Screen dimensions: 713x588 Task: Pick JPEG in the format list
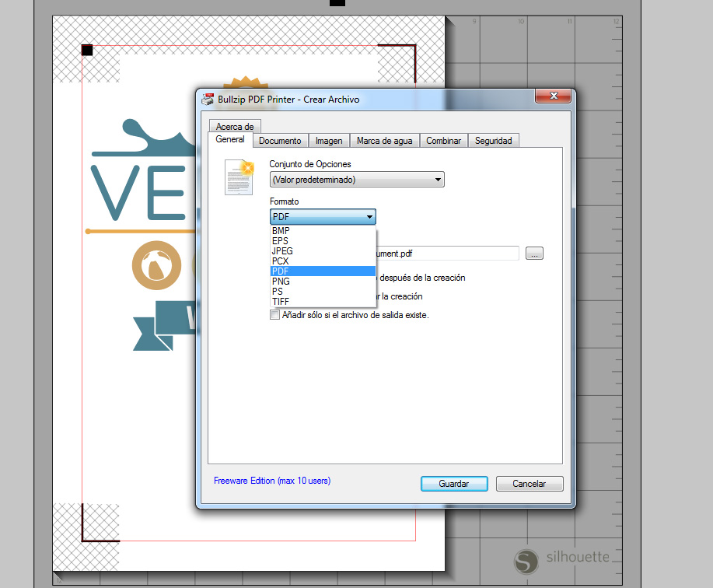coord(323,251)
